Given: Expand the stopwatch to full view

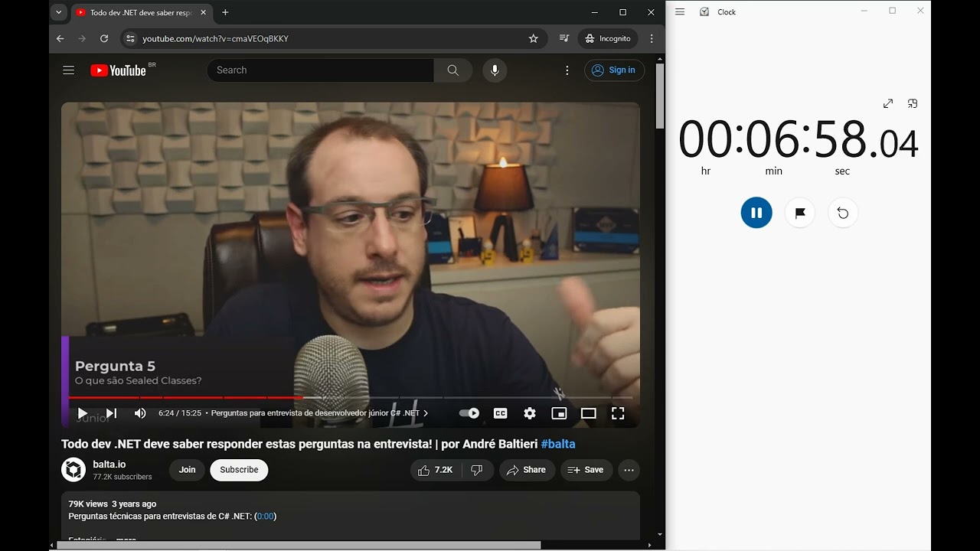Looking at the screenshot, I should coord(888,103).
